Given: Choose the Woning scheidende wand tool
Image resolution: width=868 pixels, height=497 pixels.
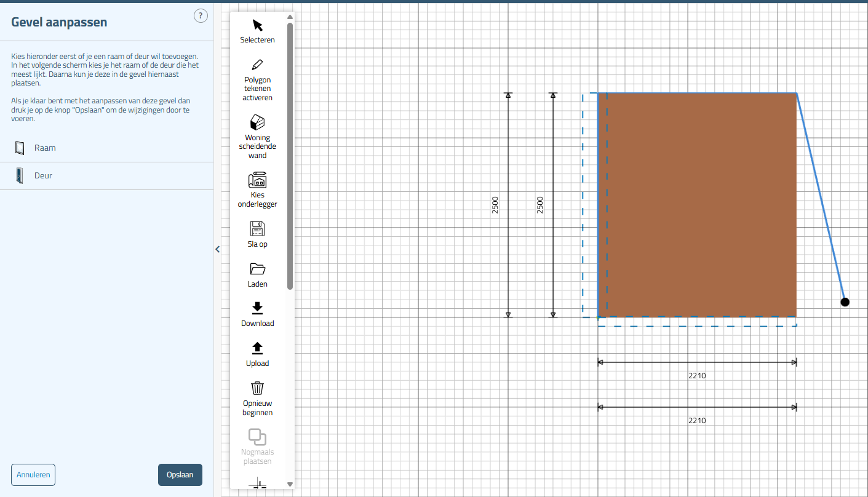Looking at the screenshot, I should click(257, 122).
